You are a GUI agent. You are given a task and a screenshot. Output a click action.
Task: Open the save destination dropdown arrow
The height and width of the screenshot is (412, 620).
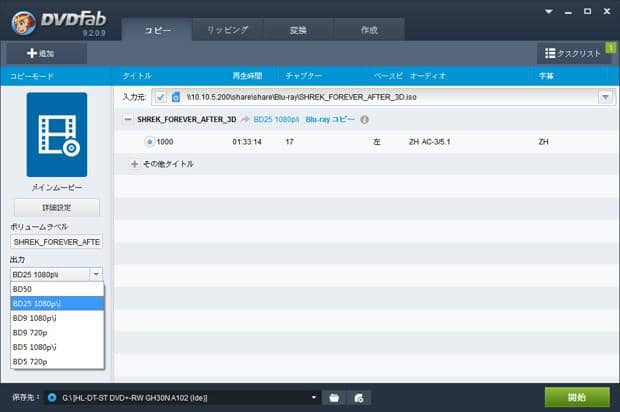[314, 397]
